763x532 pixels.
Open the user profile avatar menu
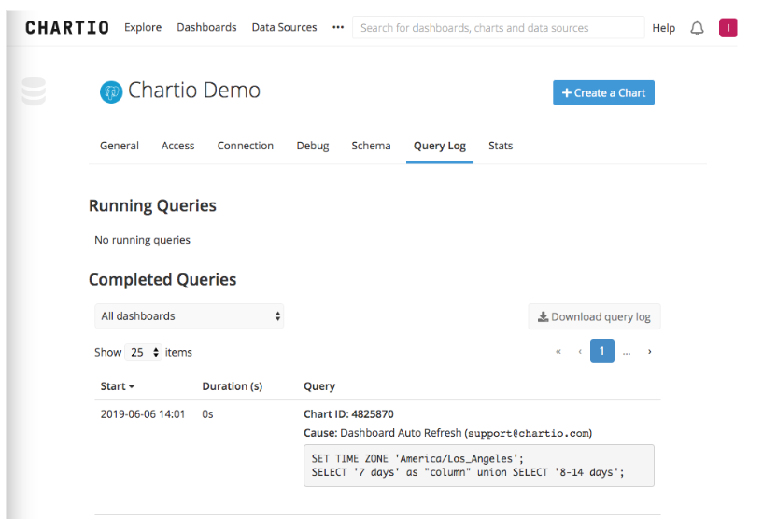tap(728, 28)
